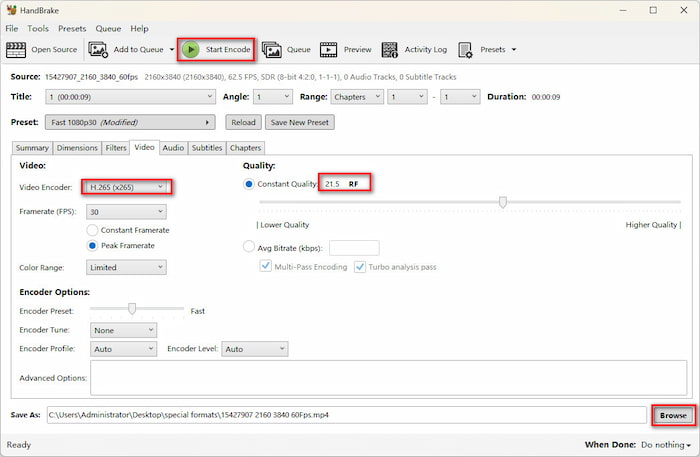The width and height of the screenshot is (700, 457).
Task: Click the Open Source film clapper icon
Action: coord(16,50)
